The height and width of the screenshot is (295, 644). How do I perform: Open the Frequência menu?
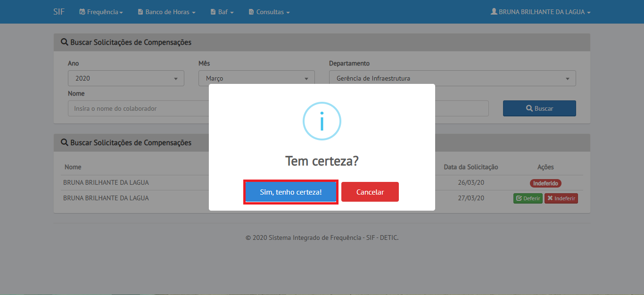[101, 12]
